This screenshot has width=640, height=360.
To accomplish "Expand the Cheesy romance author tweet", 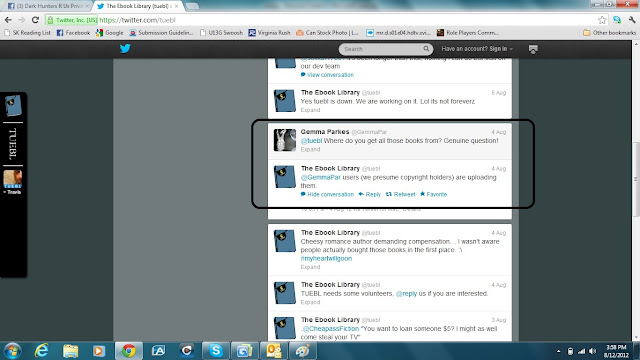I will (310, 267).
